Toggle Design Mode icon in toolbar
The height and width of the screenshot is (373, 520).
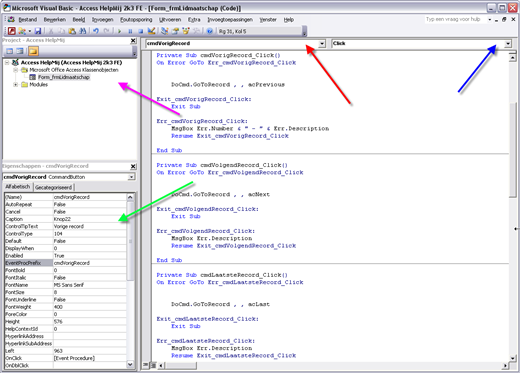click(x=151, y=31)
